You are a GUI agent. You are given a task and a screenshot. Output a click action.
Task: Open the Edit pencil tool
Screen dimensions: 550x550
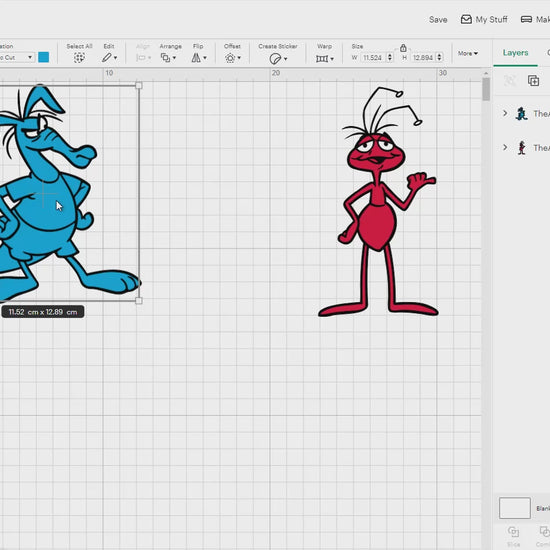(x=107, y=58)
